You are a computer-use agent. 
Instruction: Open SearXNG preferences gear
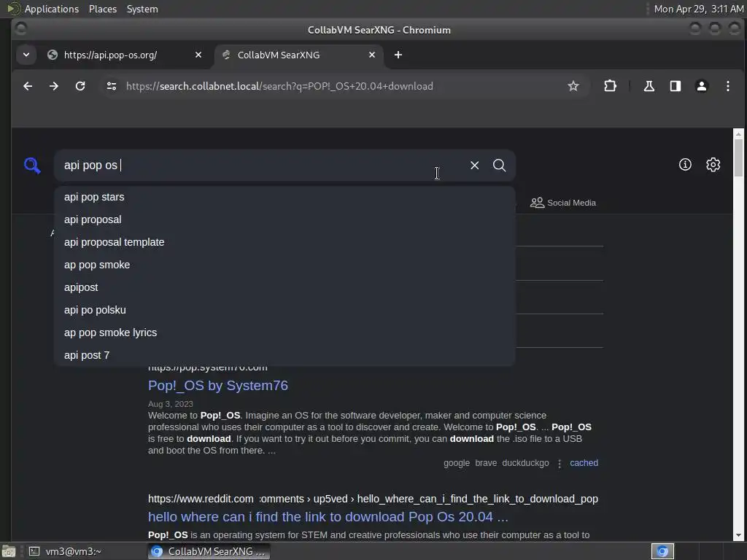pyautogui.click(x=713, y=165)
